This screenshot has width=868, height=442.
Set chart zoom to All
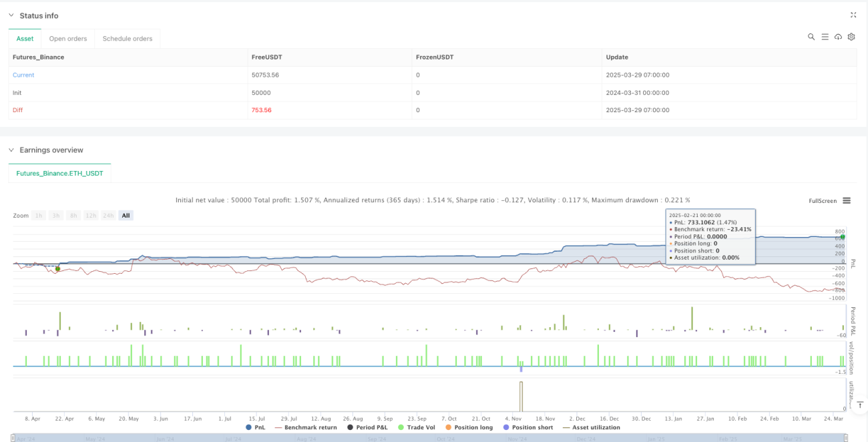(126, 216)
